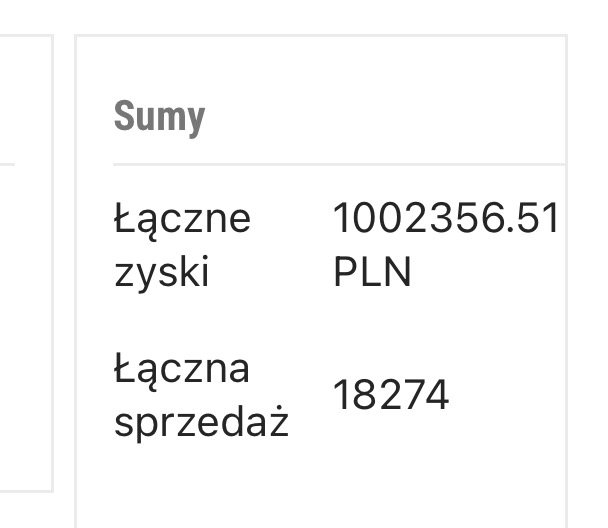Image resolution: width=608 pixels, height=528 pixels.
Task: Click the word "Łączne" in profits label
Action: pyautogui.click(x=182, y=219)
